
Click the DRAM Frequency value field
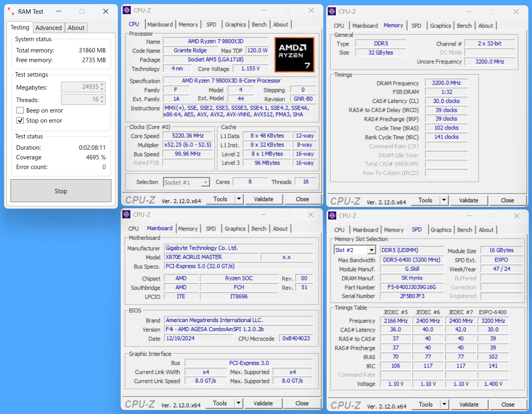(446, 83)
